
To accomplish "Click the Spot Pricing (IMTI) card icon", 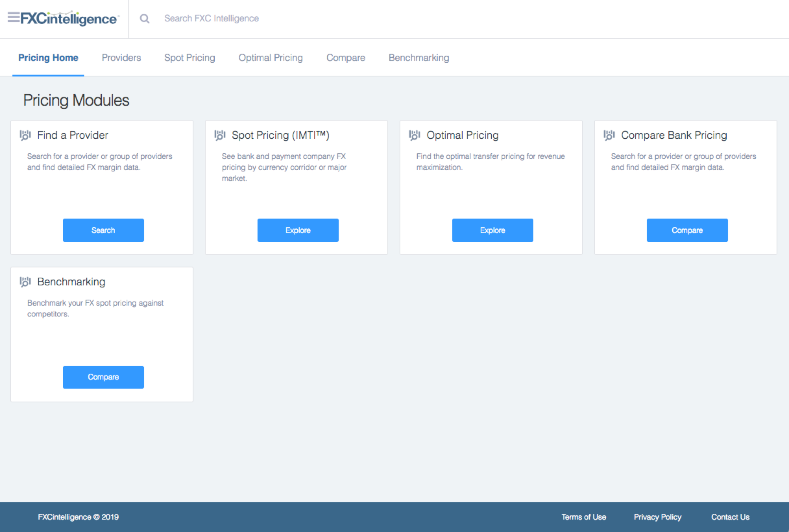I will pyautogui.click(x=220, y=135).
